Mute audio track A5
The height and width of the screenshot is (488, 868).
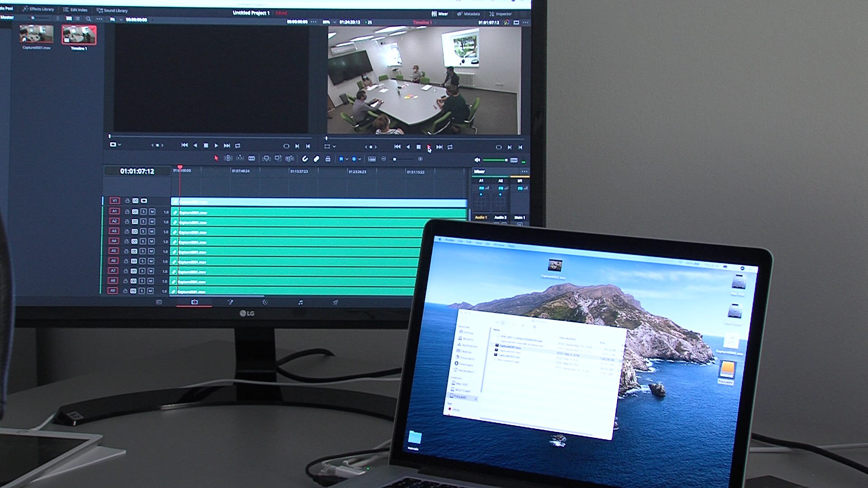click(x=151, y=251)
